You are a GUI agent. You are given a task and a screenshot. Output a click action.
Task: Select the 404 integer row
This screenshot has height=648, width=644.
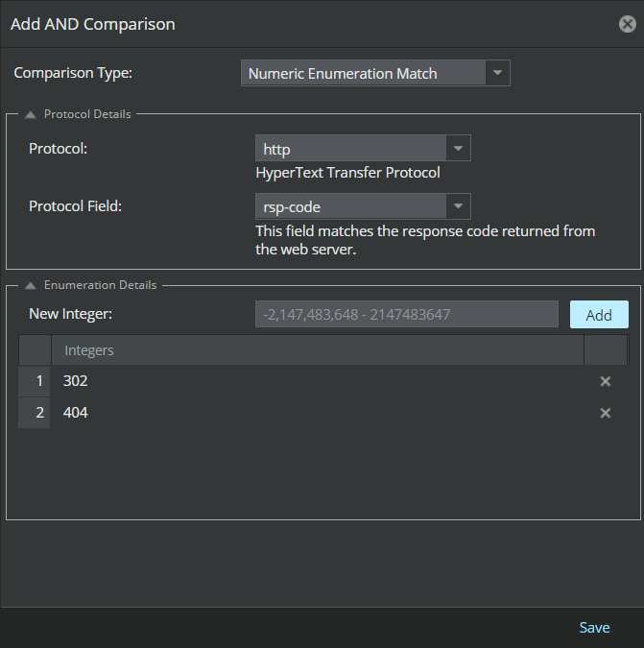[x=323, y=413]
